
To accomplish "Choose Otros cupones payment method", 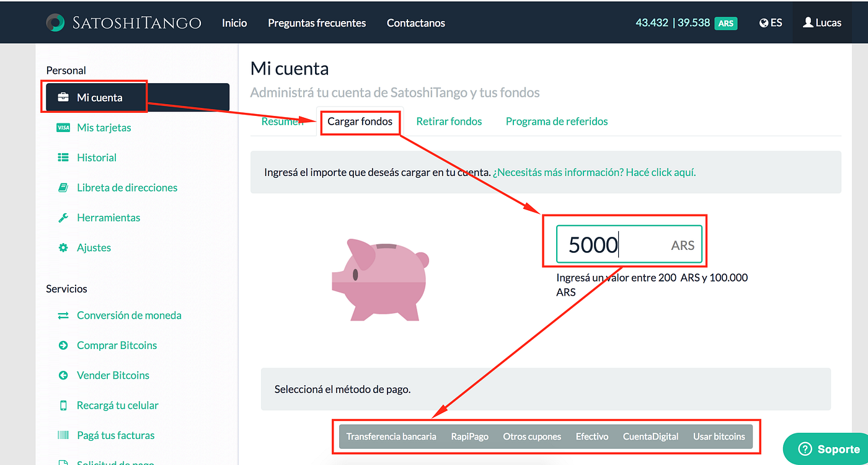I will pyautogui.click(x=532, y=436).
